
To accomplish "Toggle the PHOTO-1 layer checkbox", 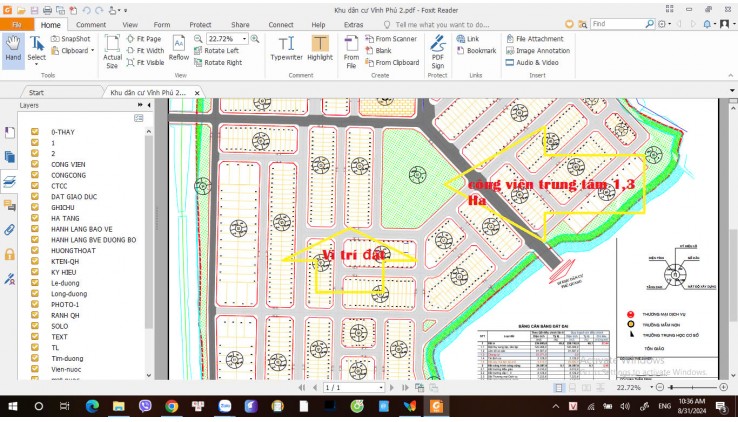I will click(35, 304).
